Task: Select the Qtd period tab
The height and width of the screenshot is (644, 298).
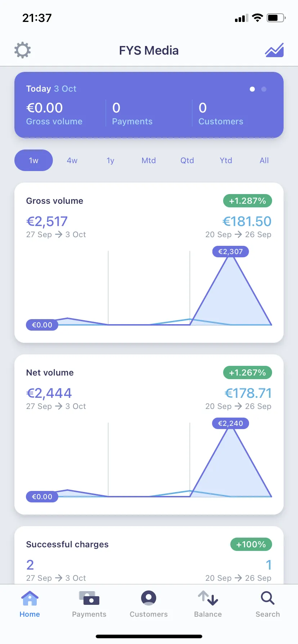Action: point(187,160)
